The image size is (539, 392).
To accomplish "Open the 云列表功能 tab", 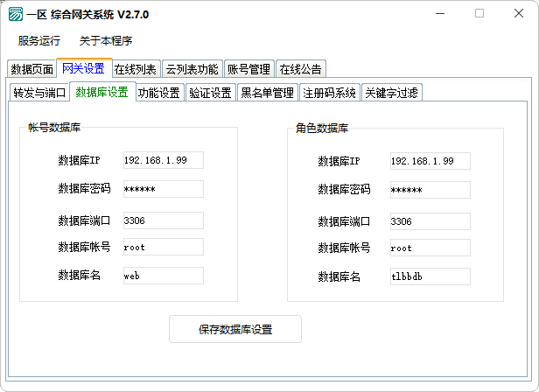I will [x=192, y=70].
